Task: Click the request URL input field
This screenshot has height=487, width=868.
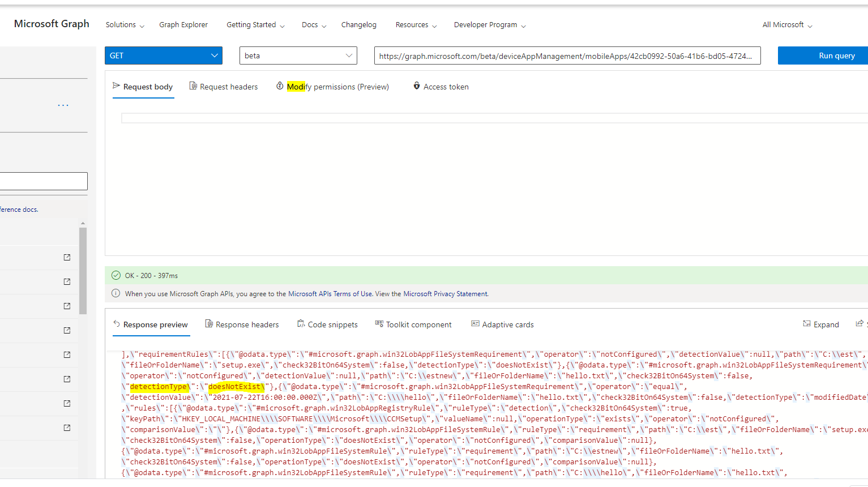Action: [567, 55]
